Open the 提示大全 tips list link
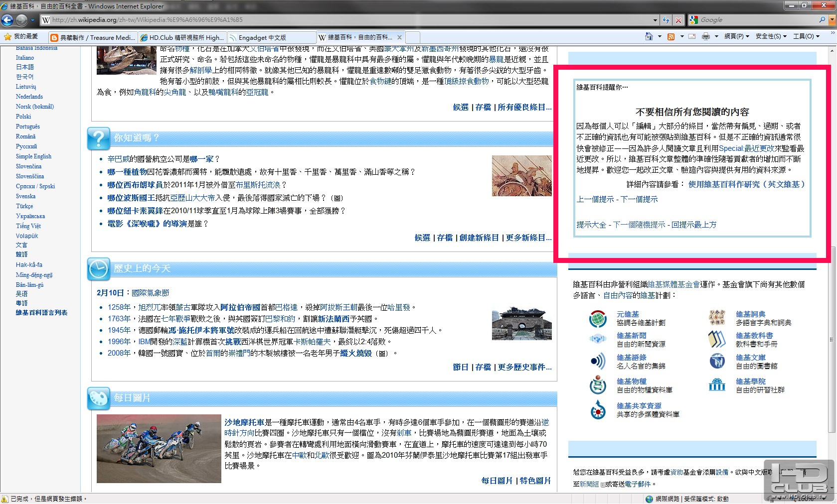Image resolution: width=837 pixels, height=504 pixels. [591, 225]
